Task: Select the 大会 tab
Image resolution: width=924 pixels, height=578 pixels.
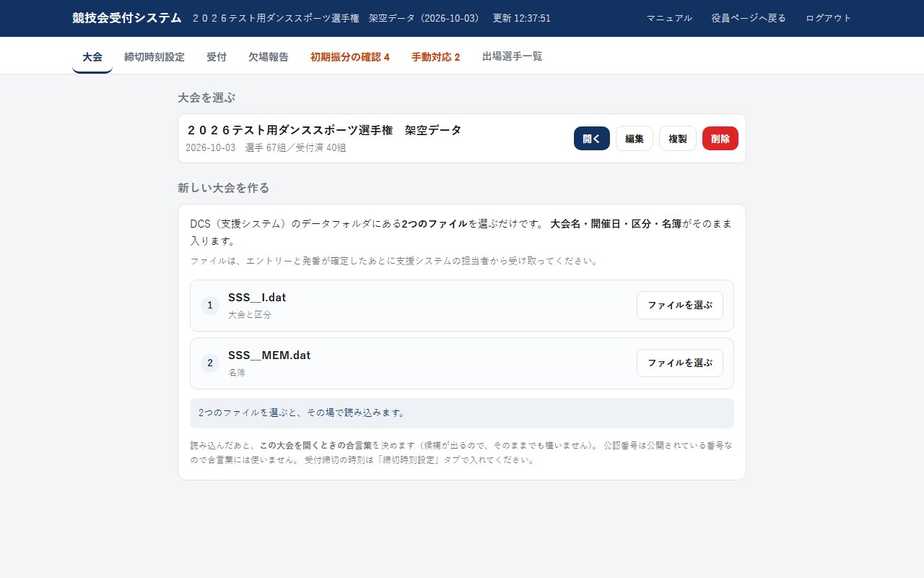Action: tap(92, 57)
